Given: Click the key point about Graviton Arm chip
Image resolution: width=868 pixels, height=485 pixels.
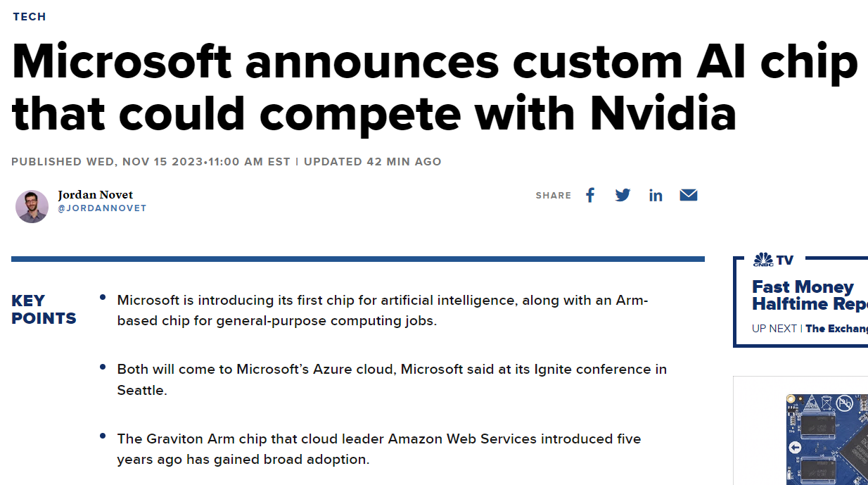Looking at the screenshot, I should (378, 449).
